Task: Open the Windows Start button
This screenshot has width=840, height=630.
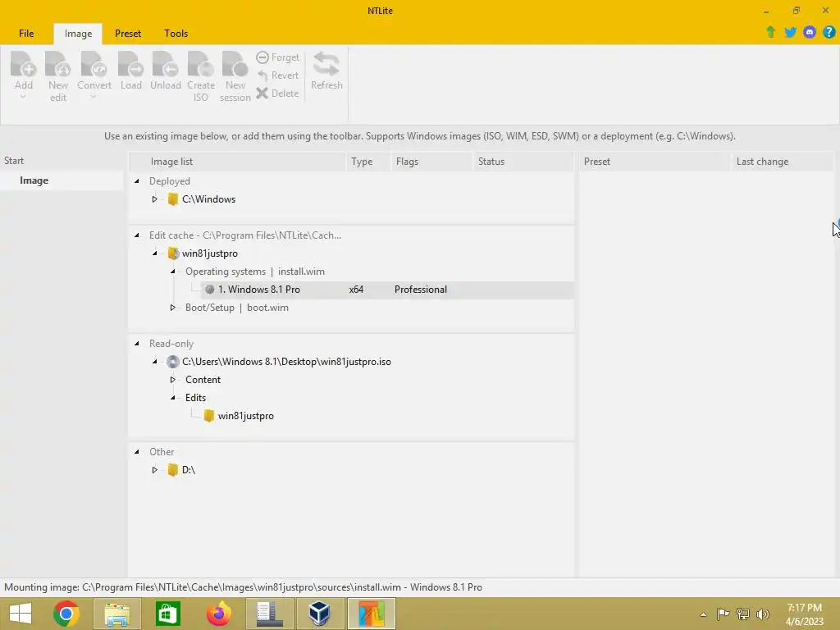Action: (x=21, y=614)
